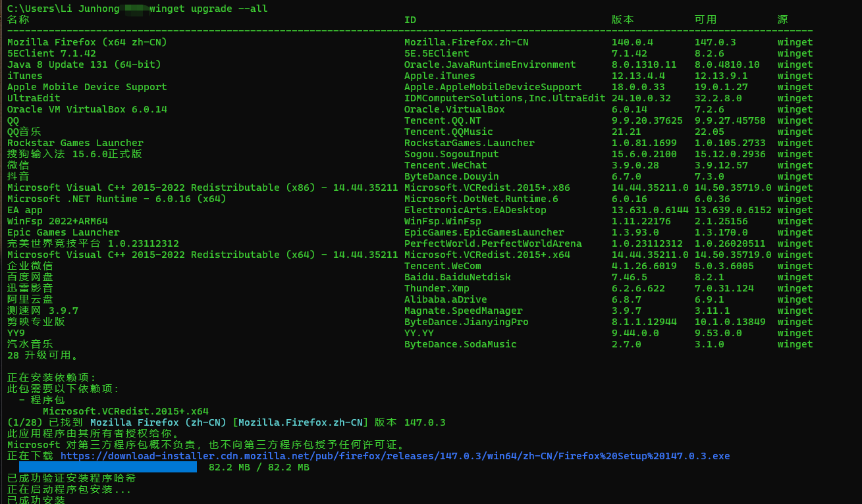Click the Apple.iTunes package ID
862x504 pixels.
coord(439,76)
